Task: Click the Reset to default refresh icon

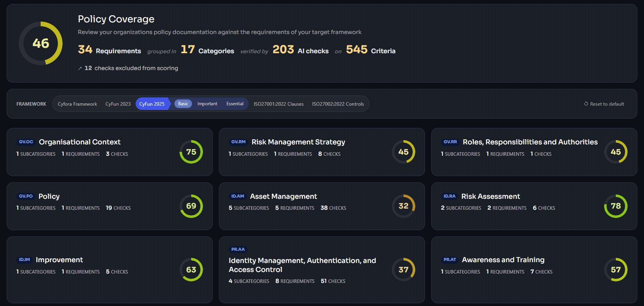Action: click(x=586, y=104)
